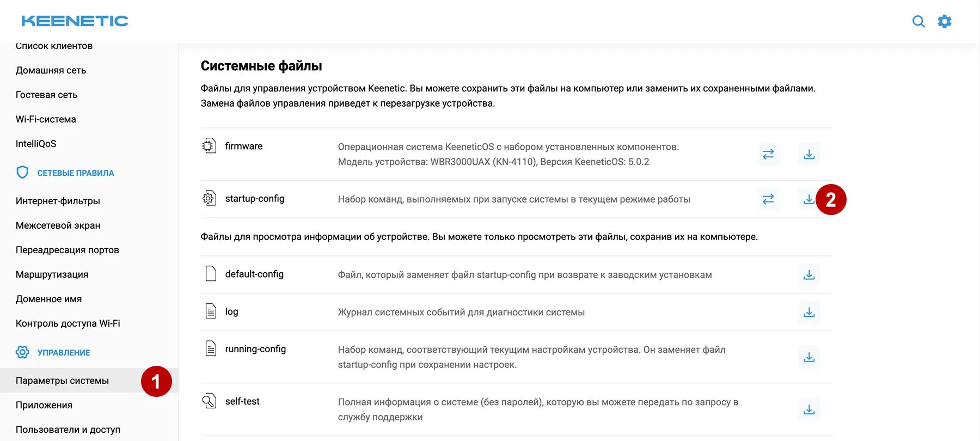Select Межсетевой экран in the menu

57,225
